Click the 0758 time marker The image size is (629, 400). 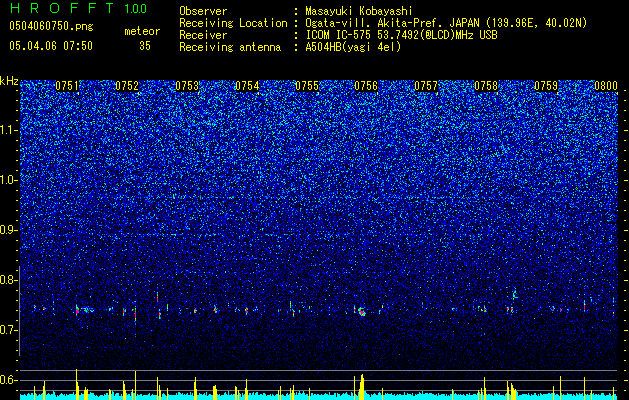486,86
